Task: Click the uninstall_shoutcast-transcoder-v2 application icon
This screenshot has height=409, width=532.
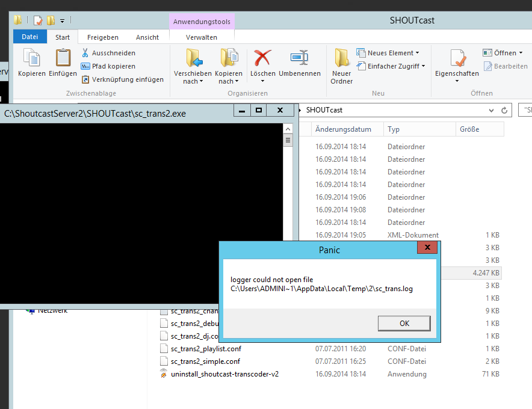Action: 164,374
